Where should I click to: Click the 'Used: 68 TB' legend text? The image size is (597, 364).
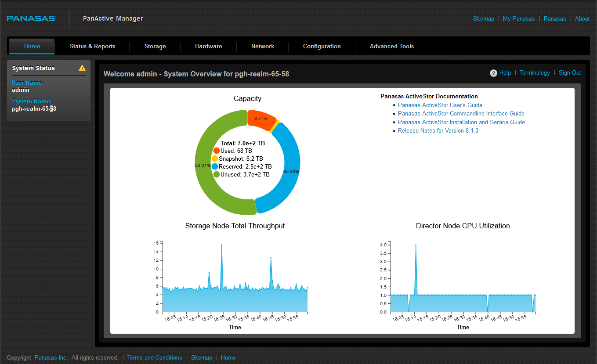click(236, 151)
